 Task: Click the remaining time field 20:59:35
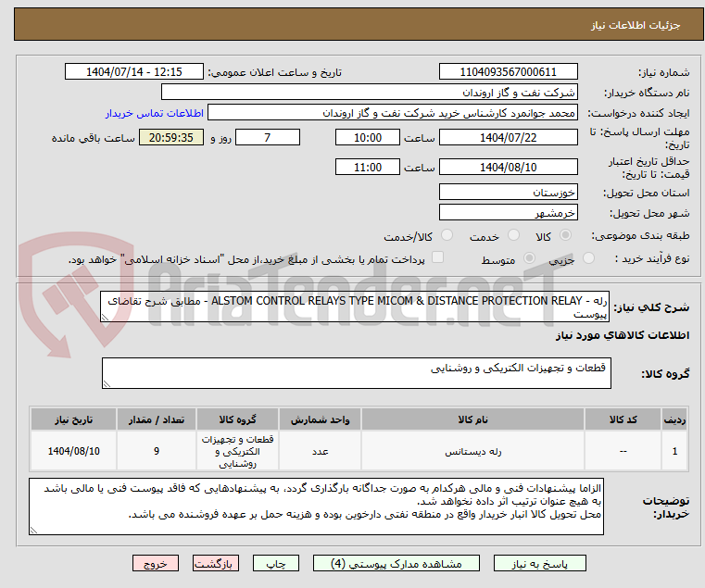coord(171,138)
